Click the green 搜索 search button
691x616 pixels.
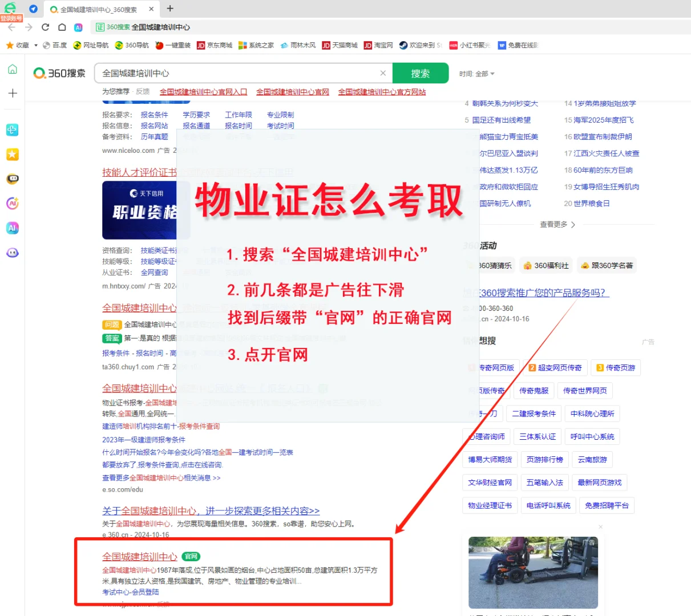(x=421, y=73)
